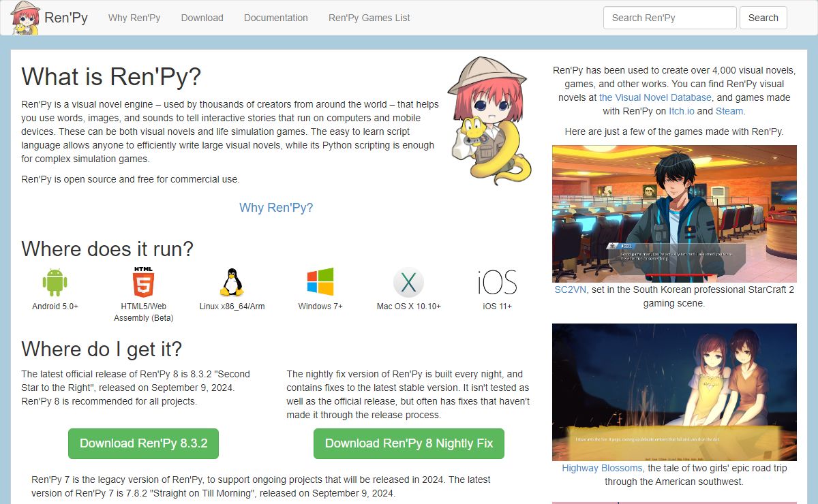Screen dimensions: 818x504
Task: Open the Download nav menu item
Action: pos(202,18)
